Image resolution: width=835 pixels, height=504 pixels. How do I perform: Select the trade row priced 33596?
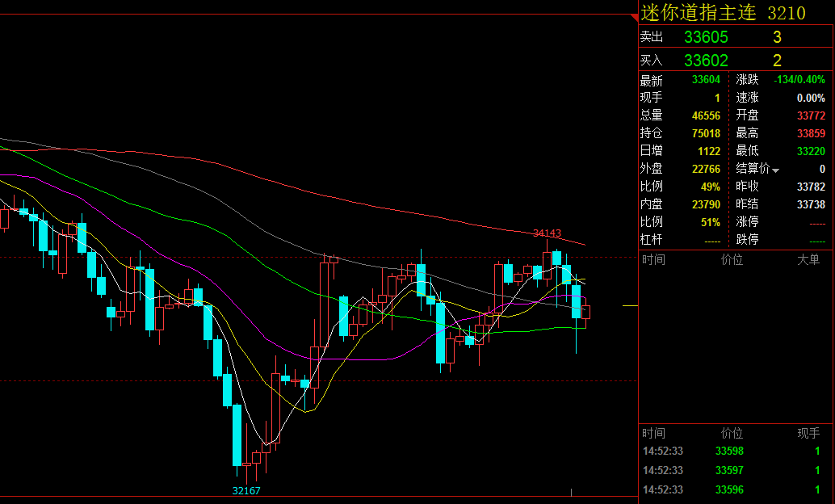click(x=736, y=489)
